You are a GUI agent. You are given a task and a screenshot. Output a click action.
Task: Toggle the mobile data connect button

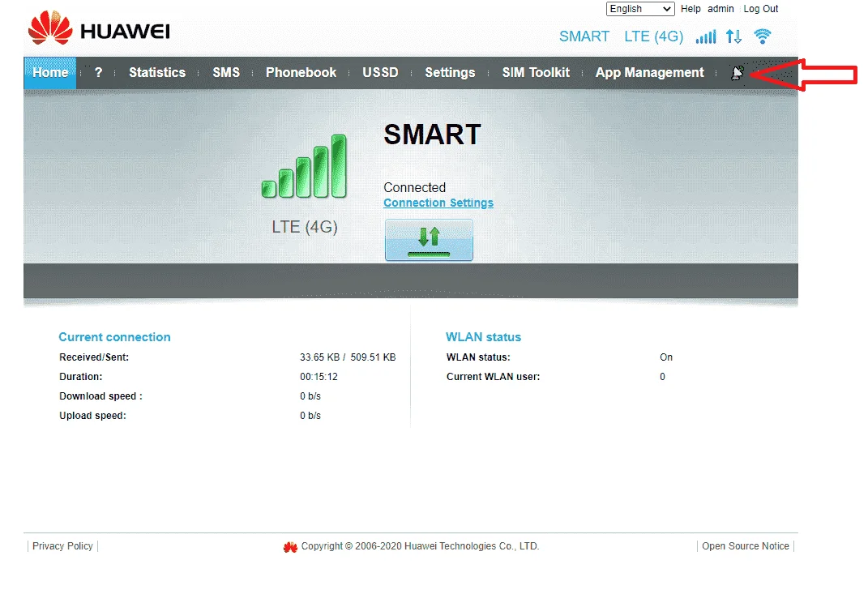429,240
